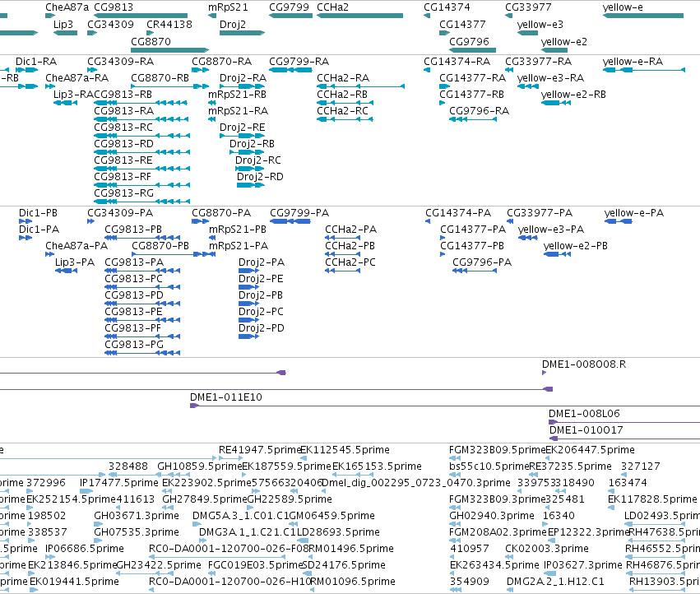Click EST label GH10859.5prime
The image size is (700, 594).
coord(200,466)
